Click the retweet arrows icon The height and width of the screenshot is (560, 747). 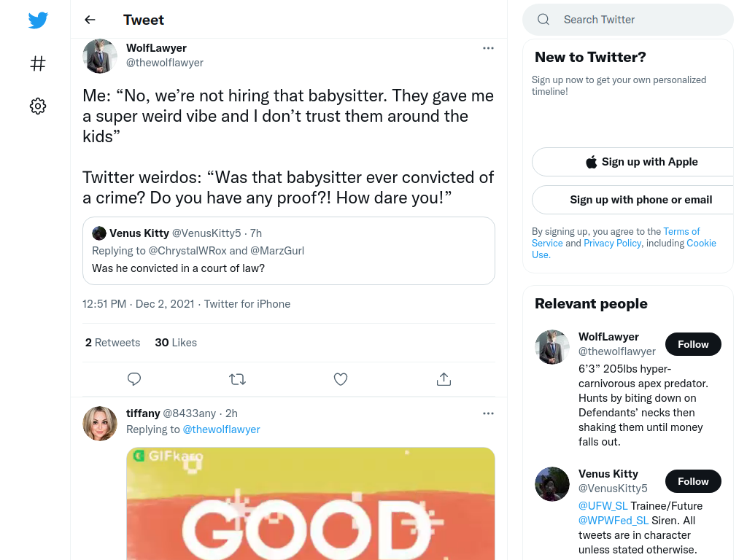coord(237,379)
